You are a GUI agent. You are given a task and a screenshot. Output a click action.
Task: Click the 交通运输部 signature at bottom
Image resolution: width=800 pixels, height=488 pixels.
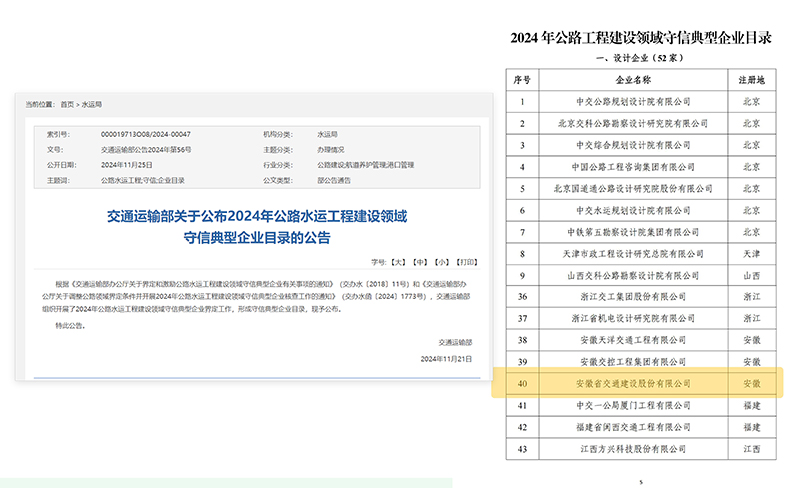click(x=457, y=341)
